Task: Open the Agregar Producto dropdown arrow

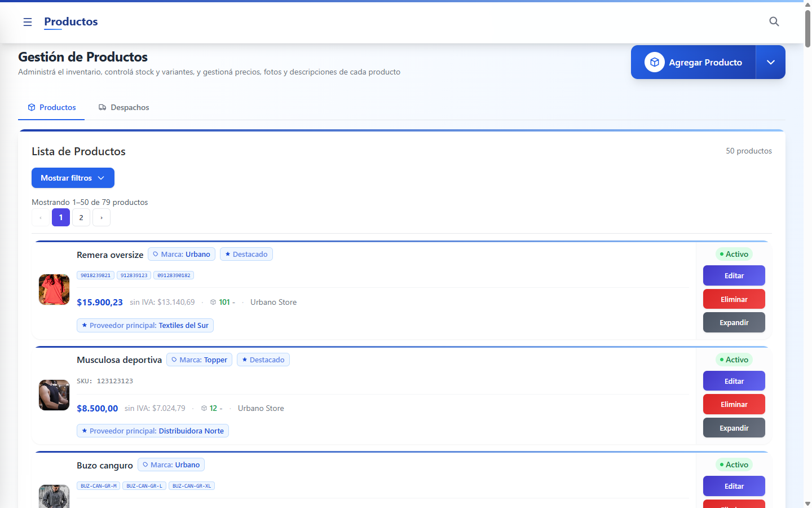Action: coord(771,62)
